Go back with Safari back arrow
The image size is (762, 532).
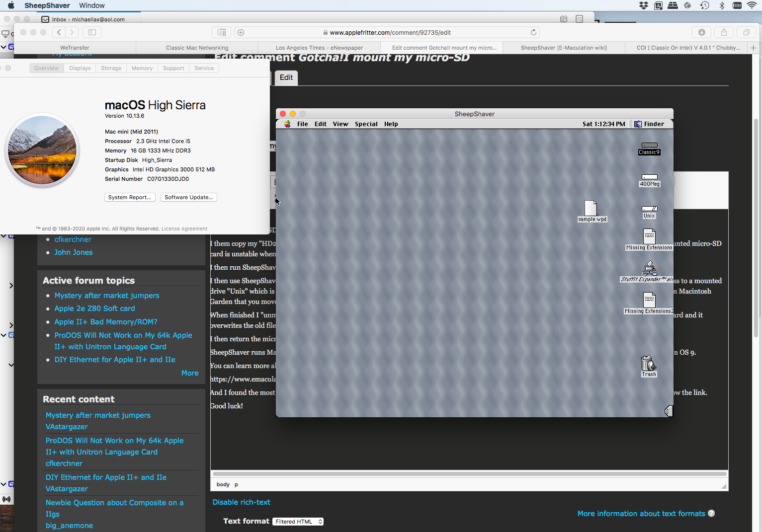[x=59, y=32]
